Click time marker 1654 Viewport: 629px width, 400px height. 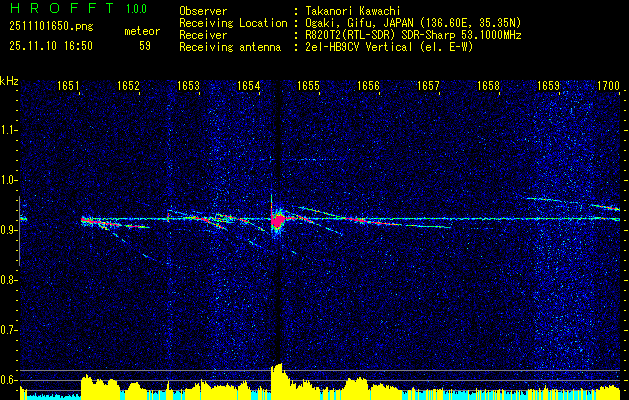coord(248,85)
